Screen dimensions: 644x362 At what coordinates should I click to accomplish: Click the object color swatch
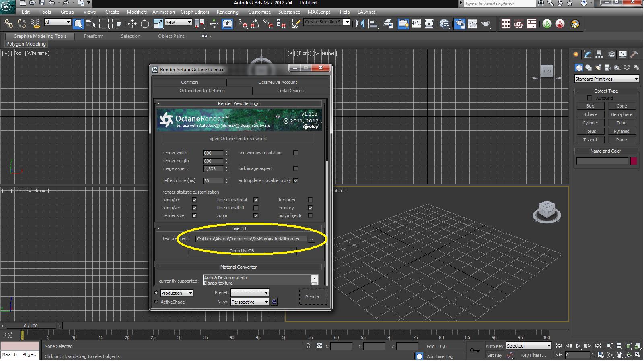(634, 161)
